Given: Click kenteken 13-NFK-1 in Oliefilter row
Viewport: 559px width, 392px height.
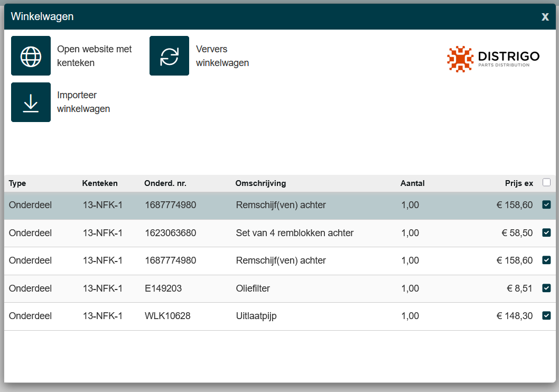Looking at the screenshot, I should click(x=103, y=288).
